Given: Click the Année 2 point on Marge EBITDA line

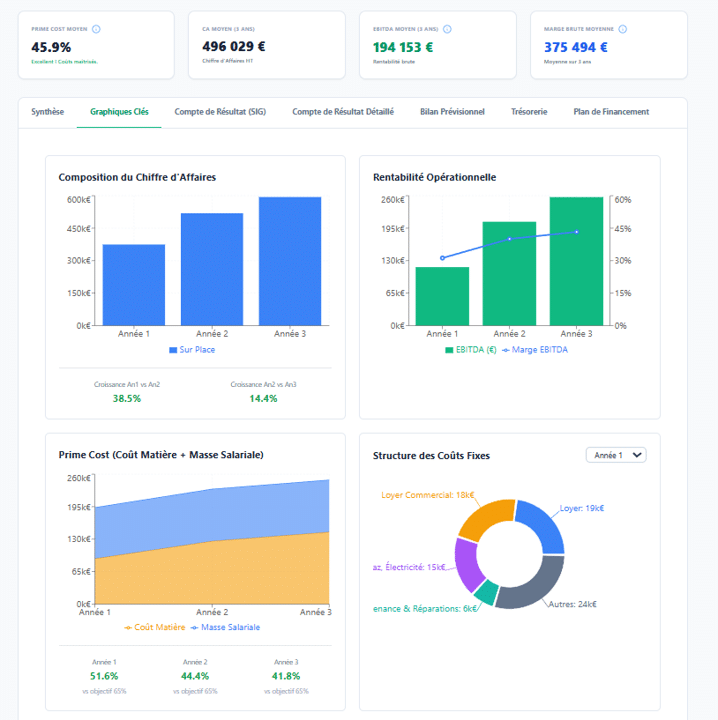Looking at the screenshot, I should (509, 239).
